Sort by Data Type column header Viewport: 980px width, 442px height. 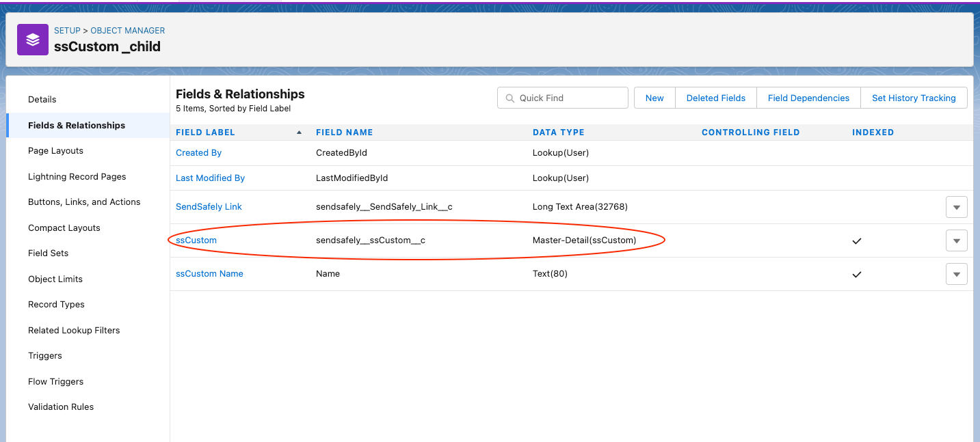559,133
